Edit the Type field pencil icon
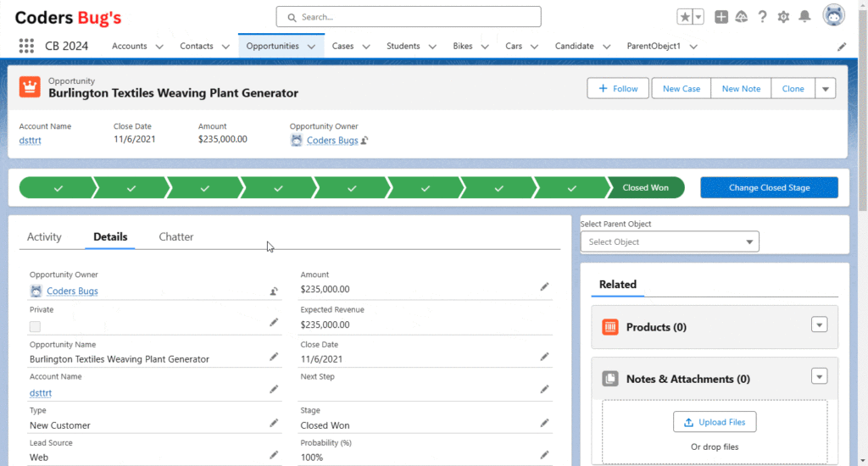The width and height of the screenshot is (868, 466). (x=274, y=423)
